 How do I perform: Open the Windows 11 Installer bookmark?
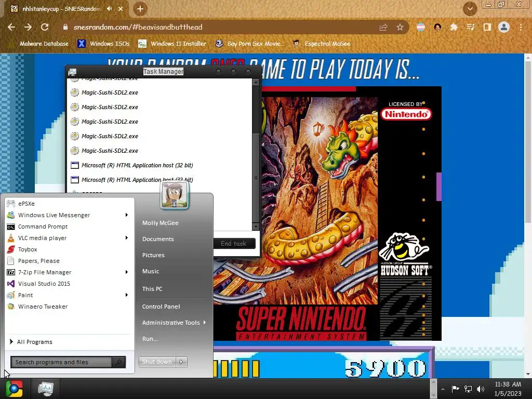click(172, 44)
